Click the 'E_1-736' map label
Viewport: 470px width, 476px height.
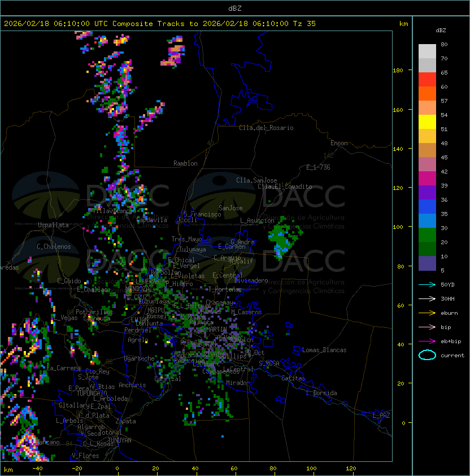click(318, 167)
